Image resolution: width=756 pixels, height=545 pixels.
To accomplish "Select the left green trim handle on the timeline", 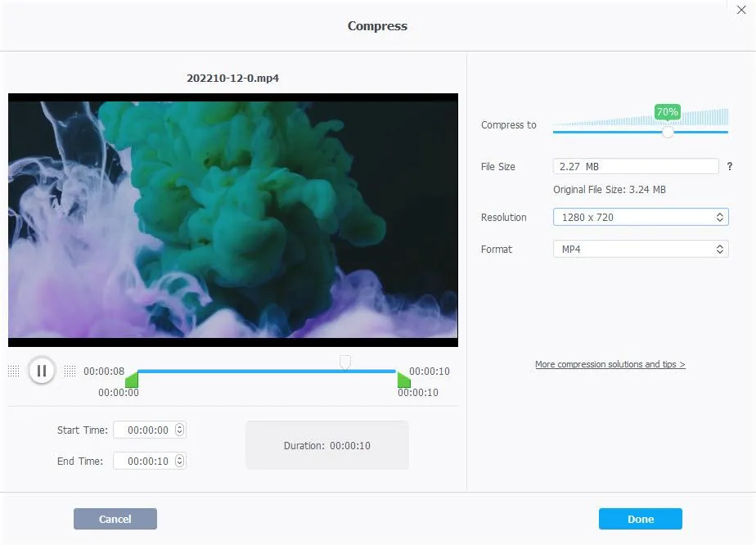I will coord(133,379).
